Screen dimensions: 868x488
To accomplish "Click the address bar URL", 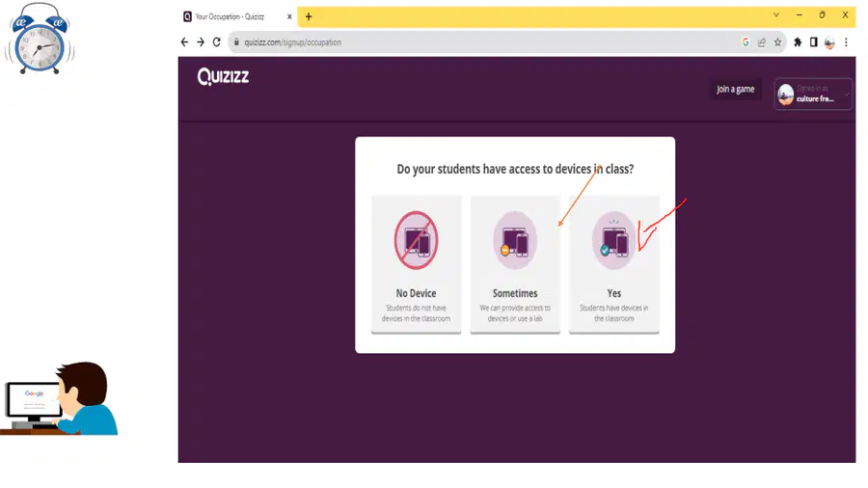I will pyautogui.click(x=293, y=42).
